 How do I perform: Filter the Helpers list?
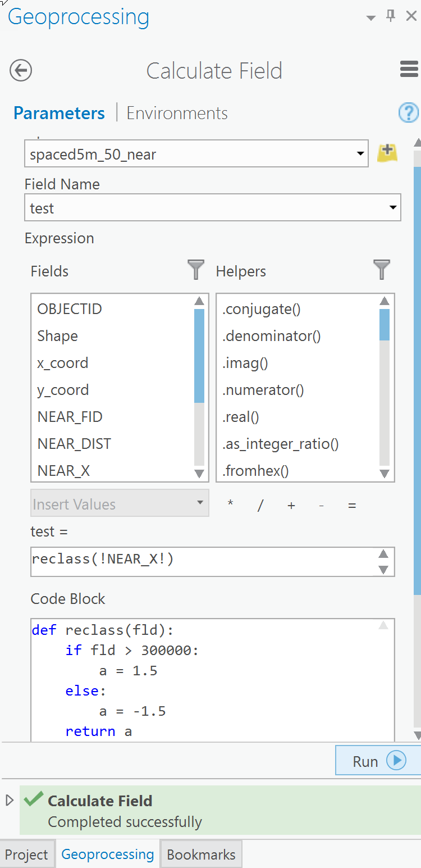[382, 270]
